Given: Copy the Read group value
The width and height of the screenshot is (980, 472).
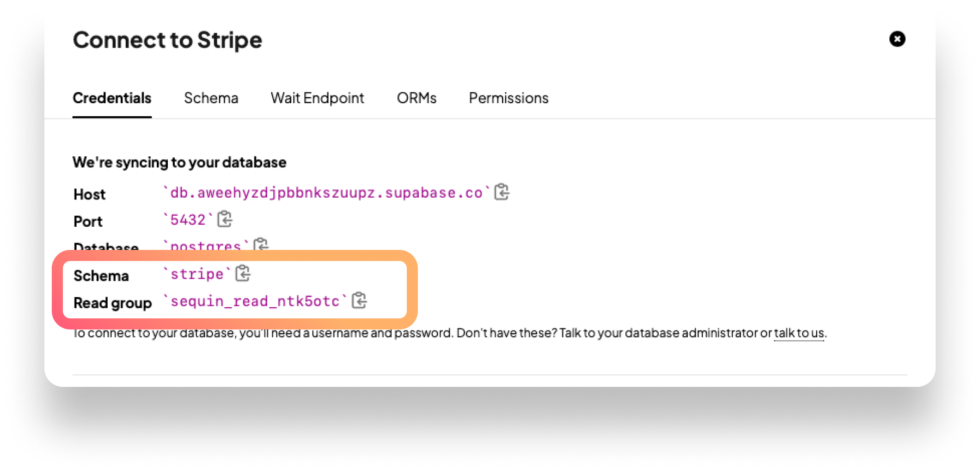Looking at the screenshot, I should coord(359,300).
